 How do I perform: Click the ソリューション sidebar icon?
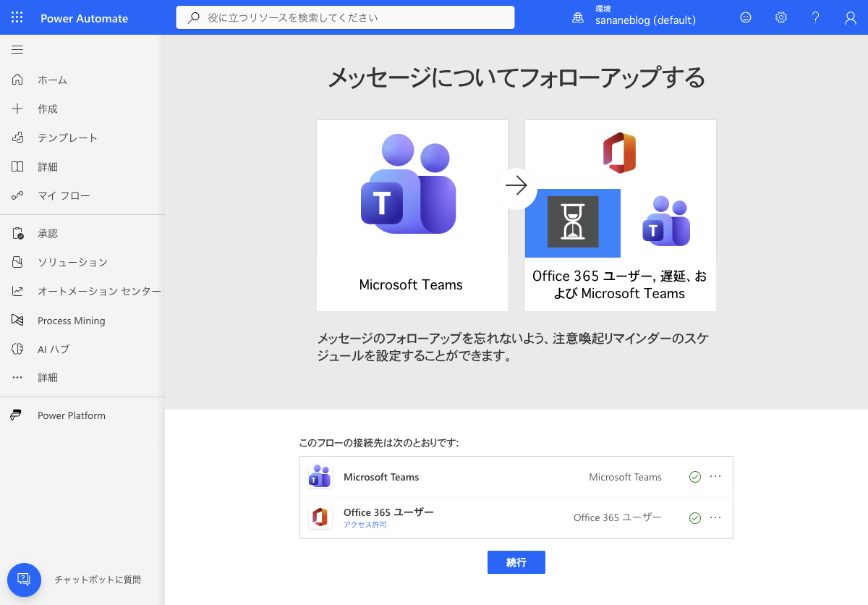[17, 262]
